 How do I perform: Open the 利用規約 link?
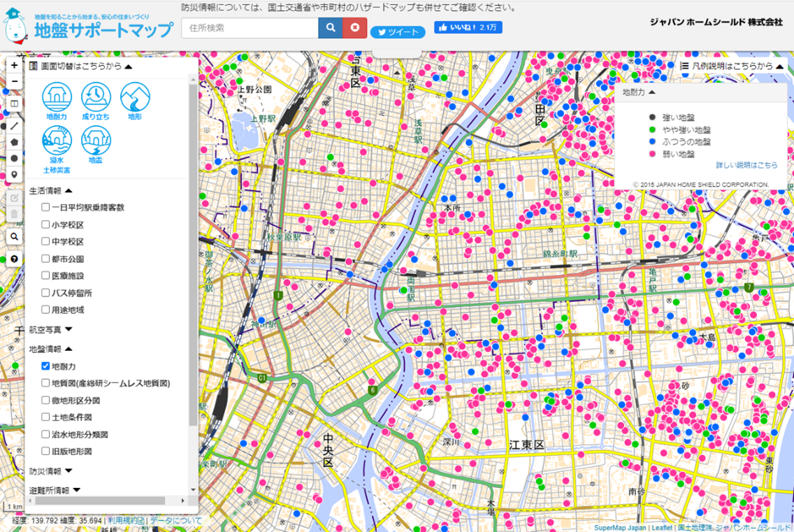click(x=126, y=520)
